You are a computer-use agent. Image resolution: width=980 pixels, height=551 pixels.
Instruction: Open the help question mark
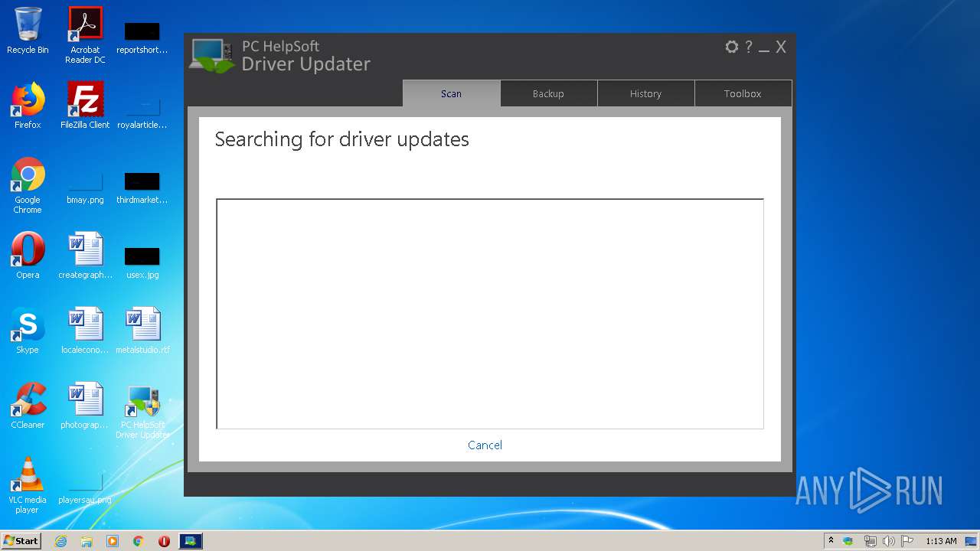point(749,47)
